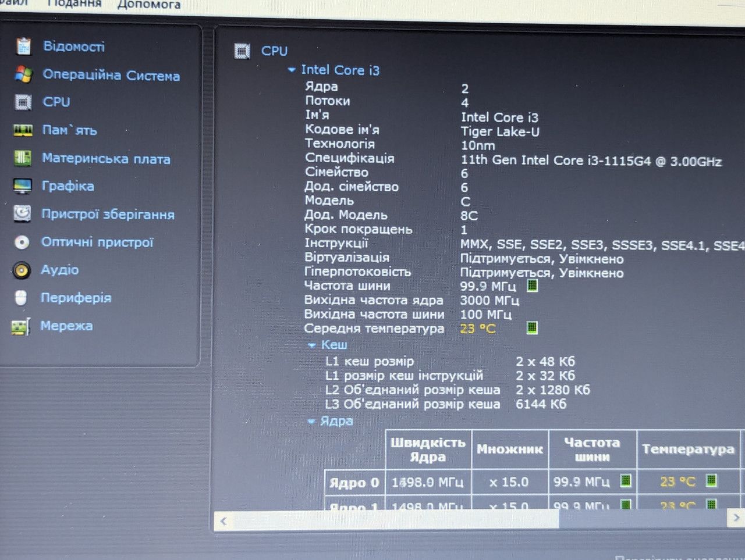Click the L1 розмір кеш інструкцій label
Viewport: 745px width, 560px height.
(405, 376)
